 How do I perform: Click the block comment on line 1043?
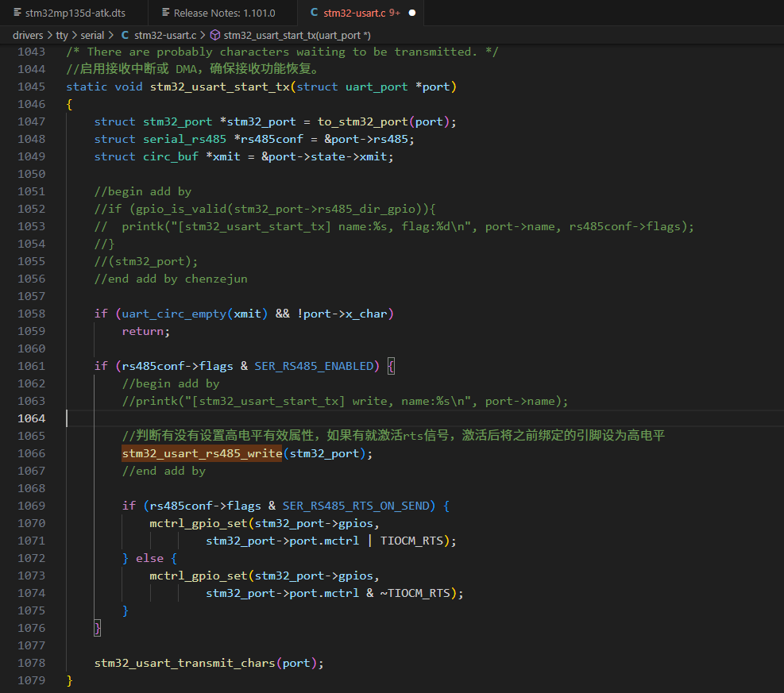coord(282,52)
